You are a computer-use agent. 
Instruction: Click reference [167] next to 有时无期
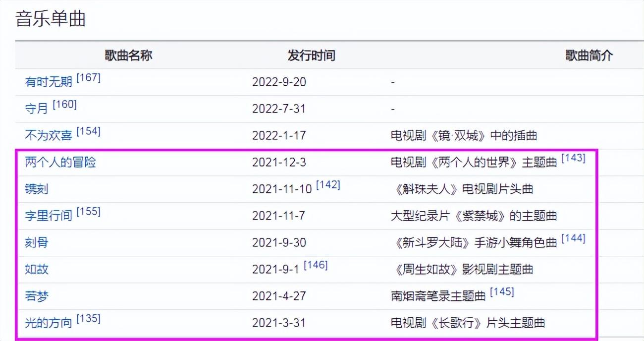click(x=88, y=78)
